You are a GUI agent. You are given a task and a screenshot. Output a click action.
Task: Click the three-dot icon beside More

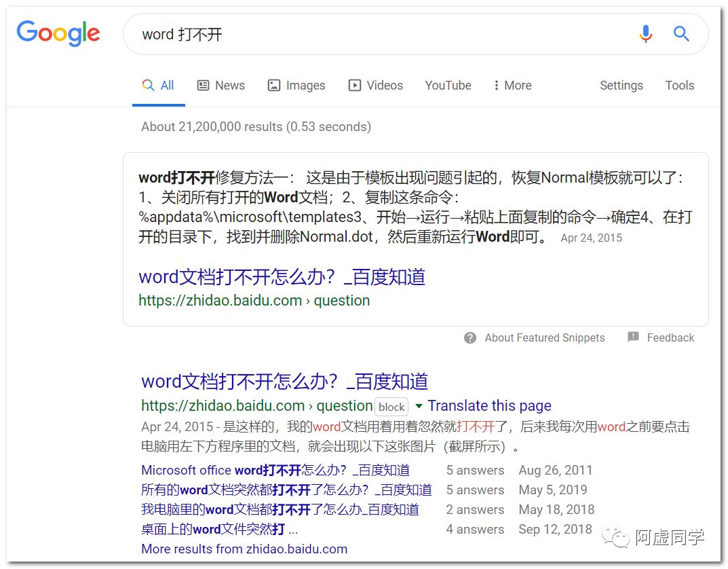coord(497,86)
